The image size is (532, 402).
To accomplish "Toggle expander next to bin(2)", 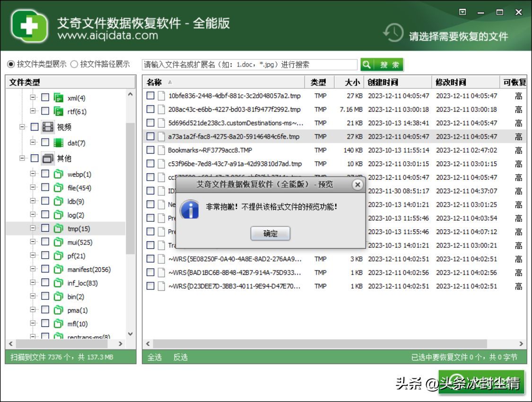I will 33,297.
